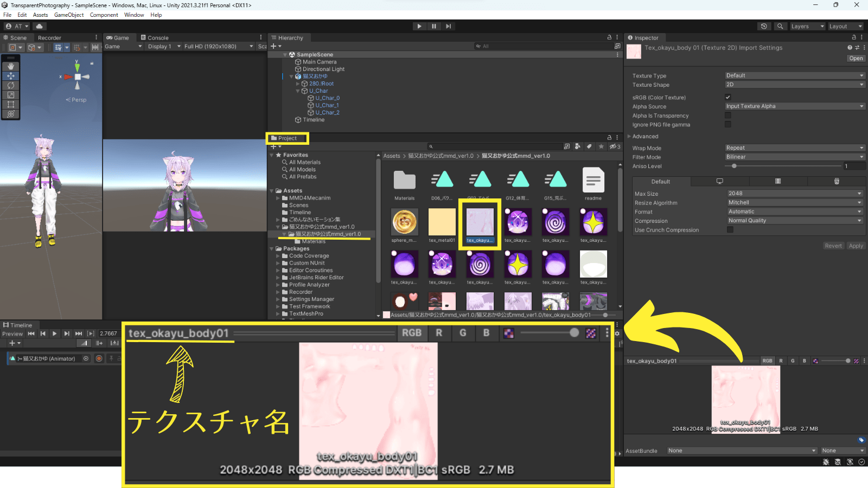Viewport: 868px width, 488px height.
Task: Open the Max Size dropdown
Action: click(795, 194)
